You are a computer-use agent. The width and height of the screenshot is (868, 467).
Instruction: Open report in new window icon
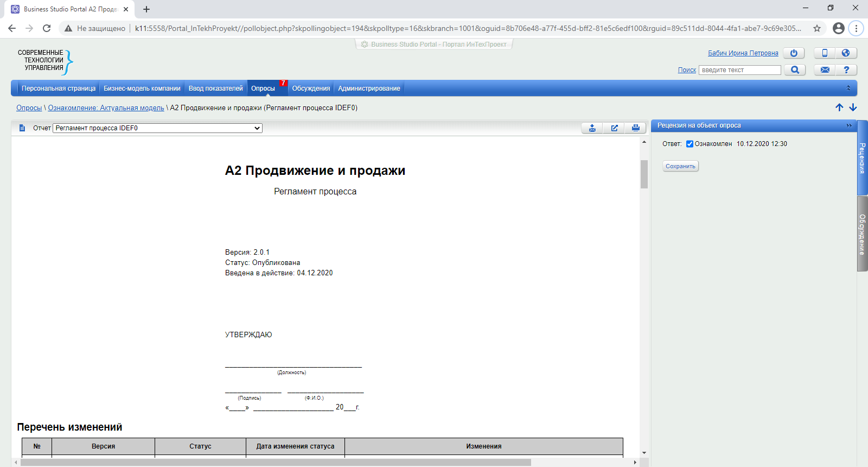pos(614,128)
